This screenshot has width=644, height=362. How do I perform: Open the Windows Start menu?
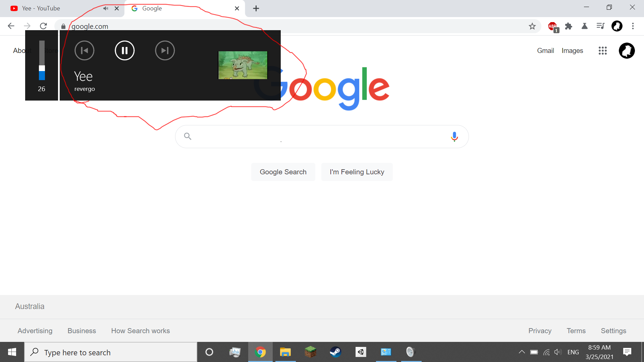coord(12,352)
